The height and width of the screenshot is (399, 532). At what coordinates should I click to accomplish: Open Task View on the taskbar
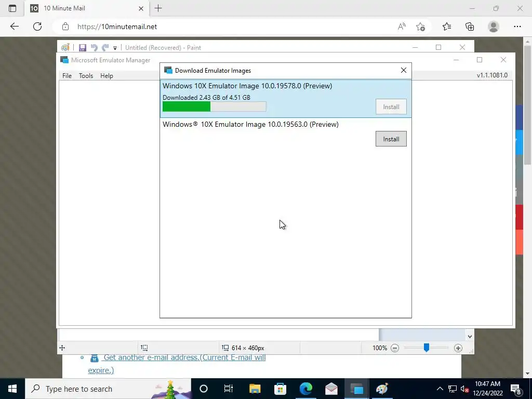[229, 389]
